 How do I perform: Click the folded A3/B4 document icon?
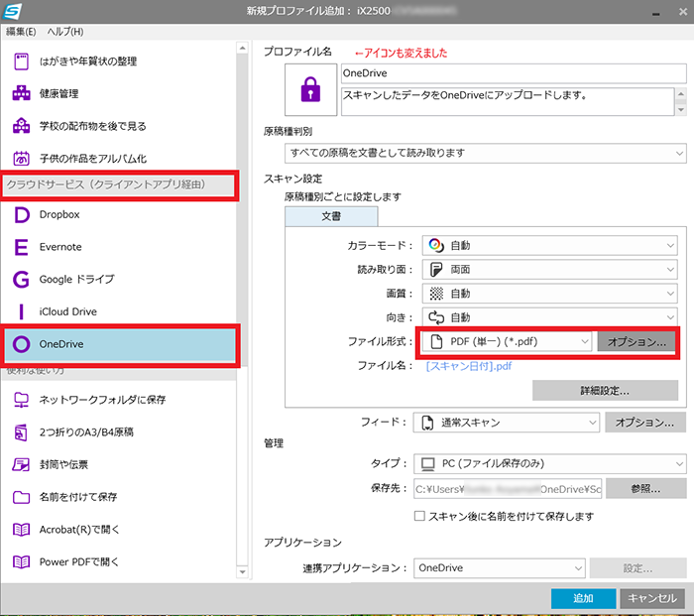point(21,431)
